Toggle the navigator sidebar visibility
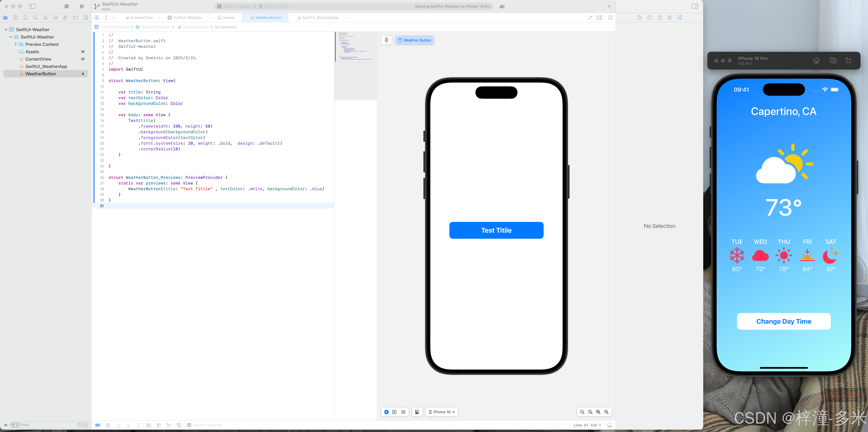868x432 pixels. (32, 6)
